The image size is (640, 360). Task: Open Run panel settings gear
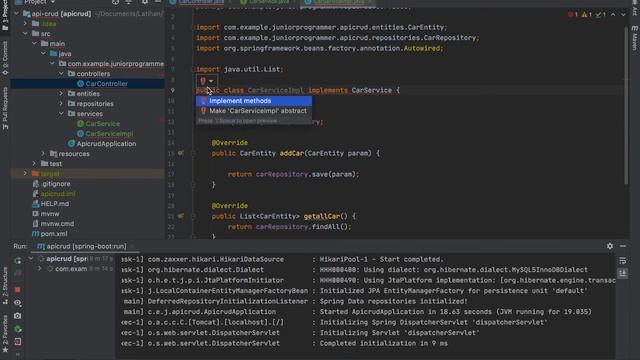(x=610, y=246)
